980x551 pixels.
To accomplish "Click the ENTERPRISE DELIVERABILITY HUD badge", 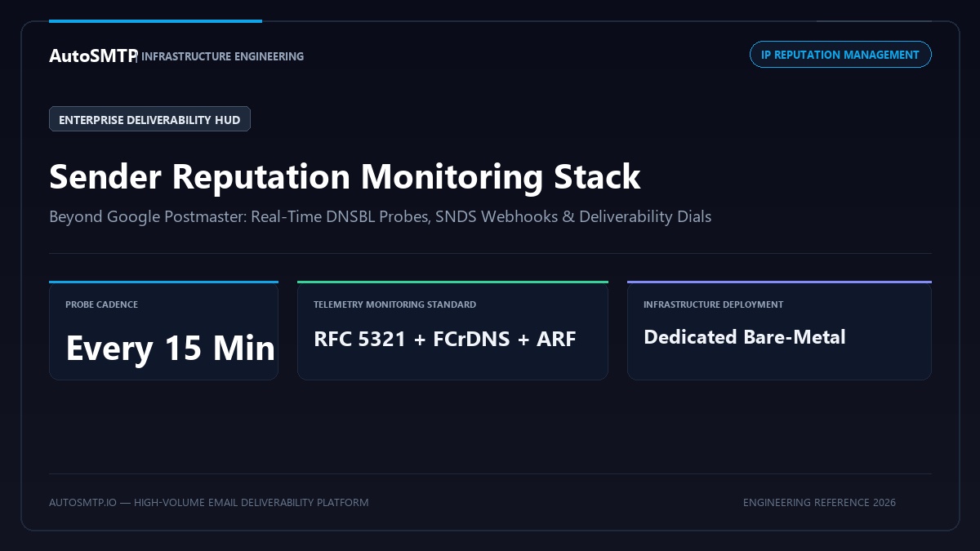I will (x=149, y=119).
